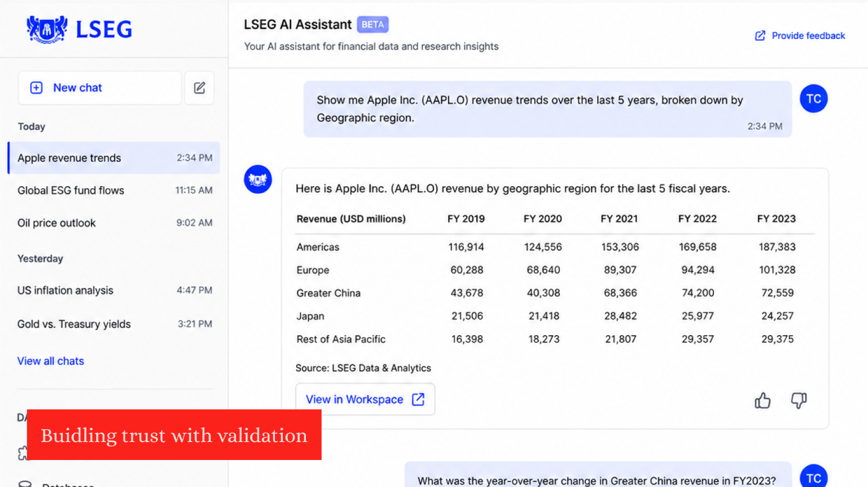The width and height of the screenshot is (868, 487).
Task: Click Greater China FY 2022 value 74,200
Action: coord(698,293)
